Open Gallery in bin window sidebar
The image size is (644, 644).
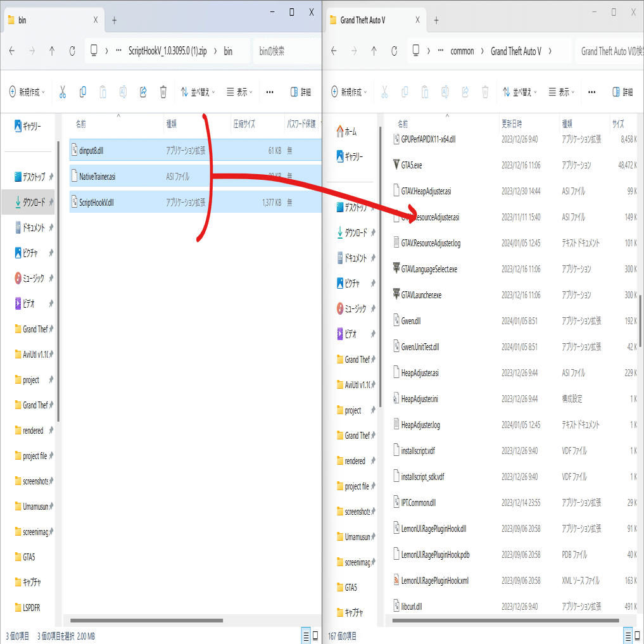pyautogui.click(x=28, y=126)
